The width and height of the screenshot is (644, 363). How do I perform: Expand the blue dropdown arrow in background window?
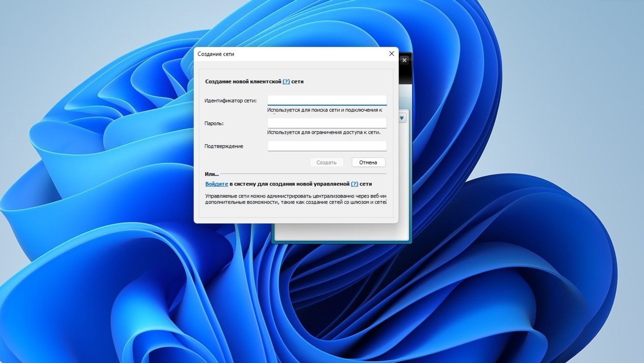pyautogui.click(x=402, y=118)
